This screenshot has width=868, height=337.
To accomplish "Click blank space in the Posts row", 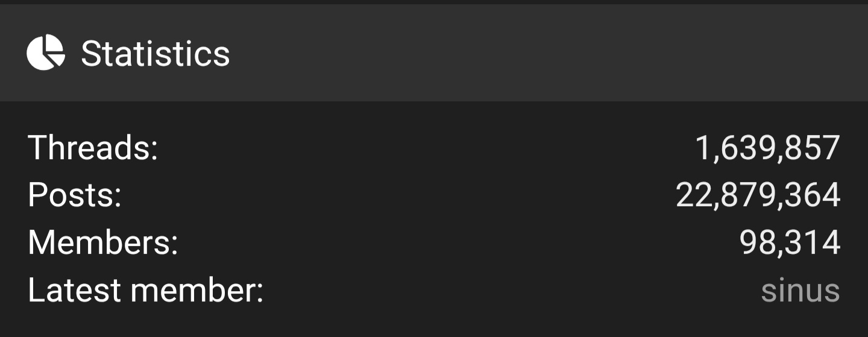I will (x=398, y=196).
